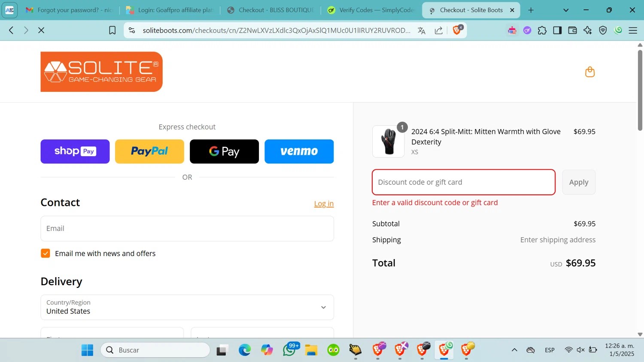Open the translate page icon
Image resolution: width=644 pixels, height=362 pixels.
(x=422, y=30)
